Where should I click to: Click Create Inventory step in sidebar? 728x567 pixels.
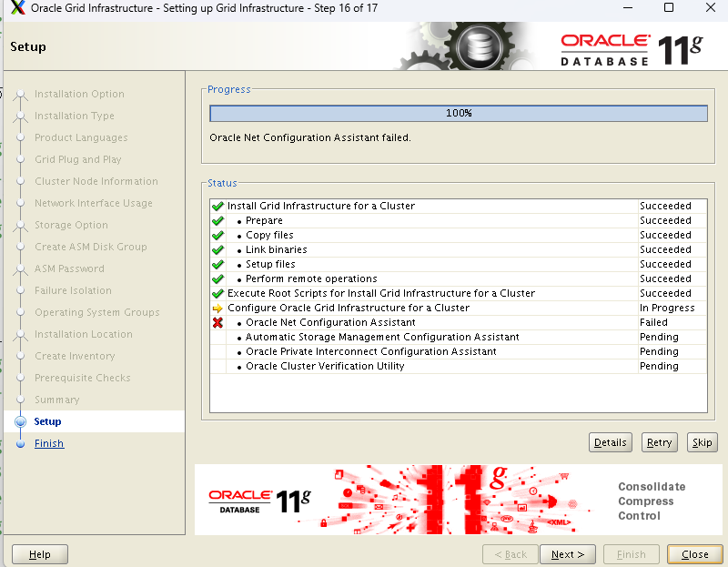tap(75, 356)
